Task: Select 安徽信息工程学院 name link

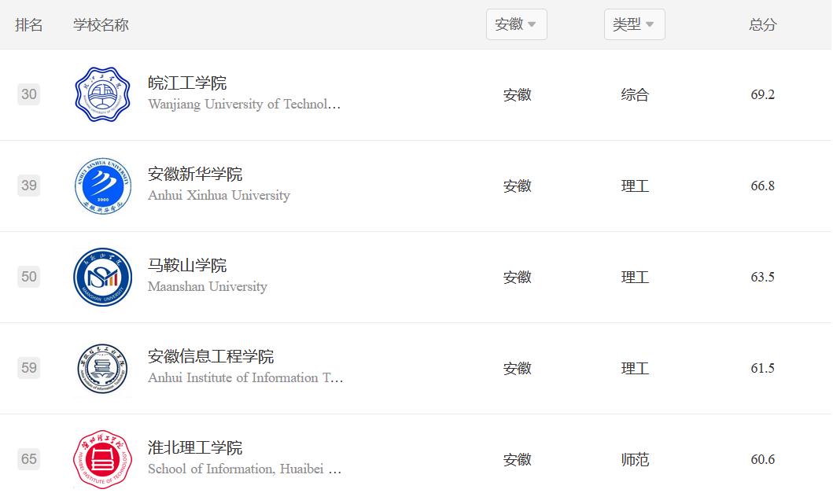Action: pos(211,357)
